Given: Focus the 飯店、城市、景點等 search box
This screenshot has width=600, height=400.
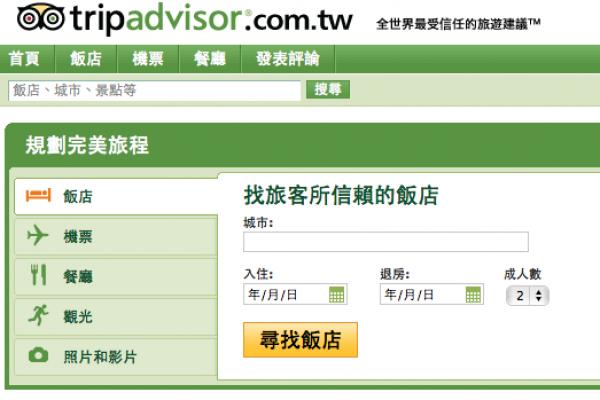Looking at the screenshot, I should [x=155, y=91].
